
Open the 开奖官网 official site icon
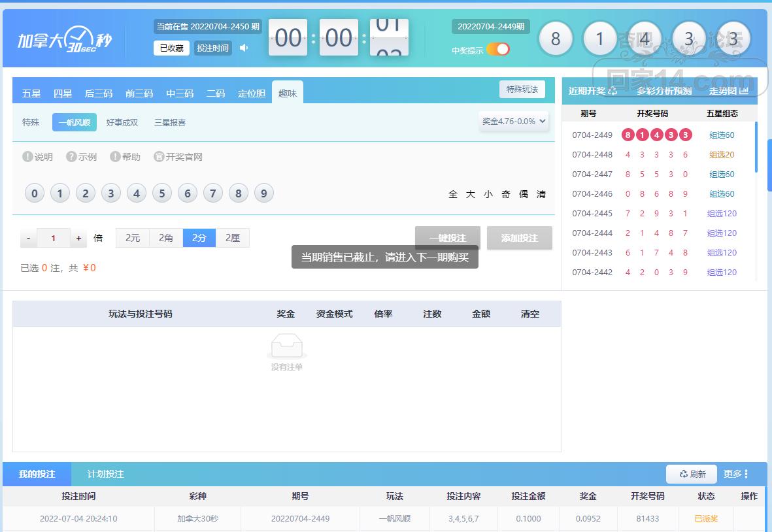(x=159, y=157)
